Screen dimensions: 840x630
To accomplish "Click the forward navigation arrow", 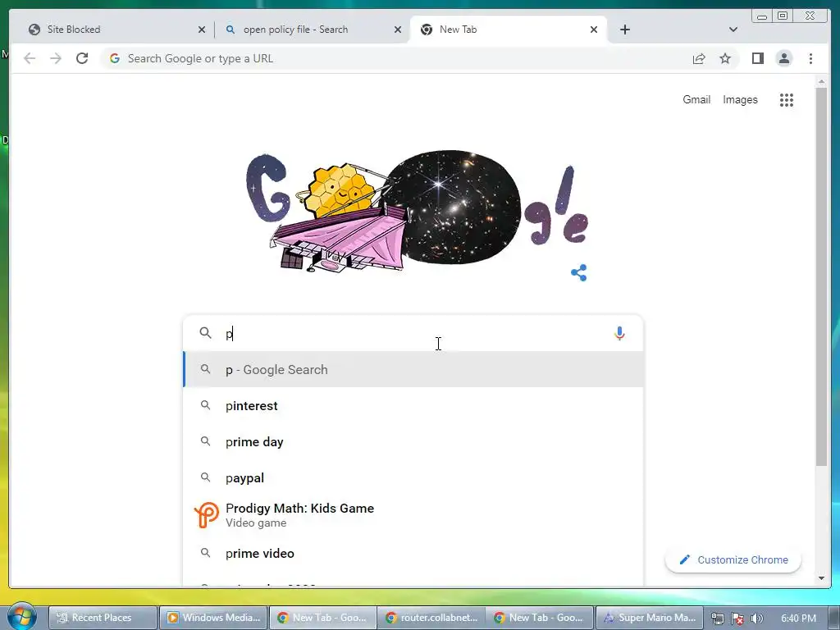I will pyautogui.click(x=56, y=58).
